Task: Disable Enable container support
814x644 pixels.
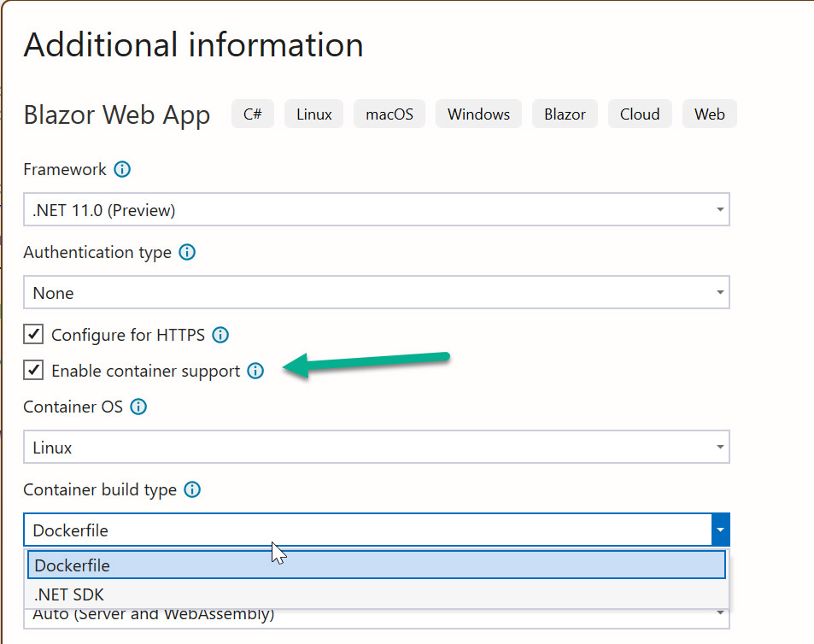Action: [33, 370]
